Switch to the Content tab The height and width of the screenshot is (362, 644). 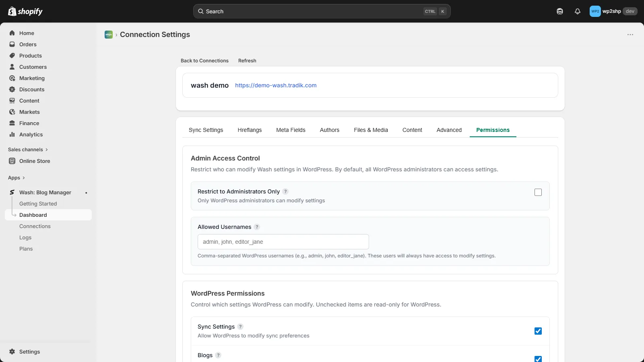412,130
